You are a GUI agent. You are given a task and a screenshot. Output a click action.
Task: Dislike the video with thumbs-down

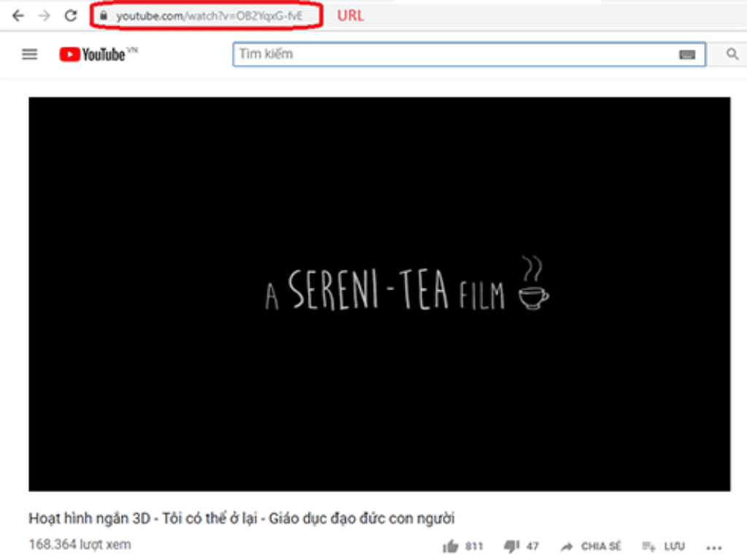pyautogui.click(x=512, y=546)
